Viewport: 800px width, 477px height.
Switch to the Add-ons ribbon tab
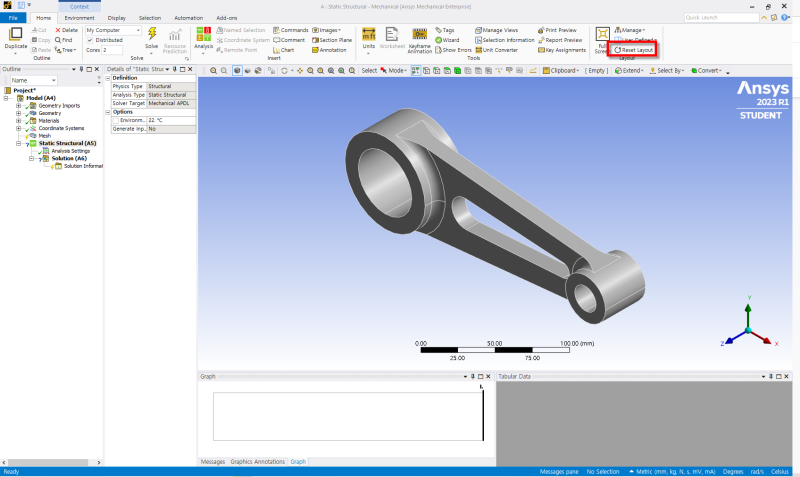(227, 18)
